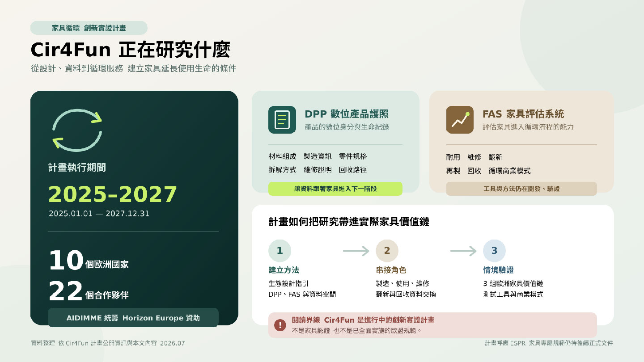Click the FAS trend chart icon

460,120
